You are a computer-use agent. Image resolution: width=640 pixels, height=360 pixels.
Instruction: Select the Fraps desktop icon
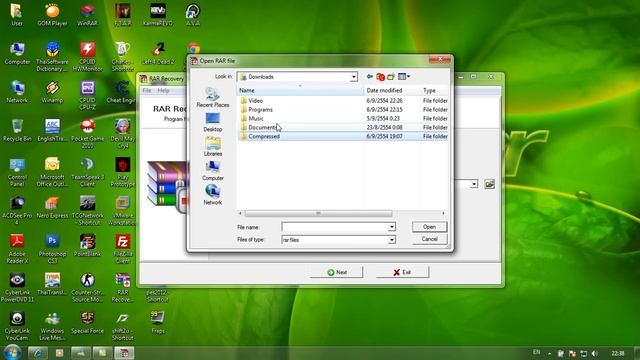pyautogui.click(x=158, y=322)
